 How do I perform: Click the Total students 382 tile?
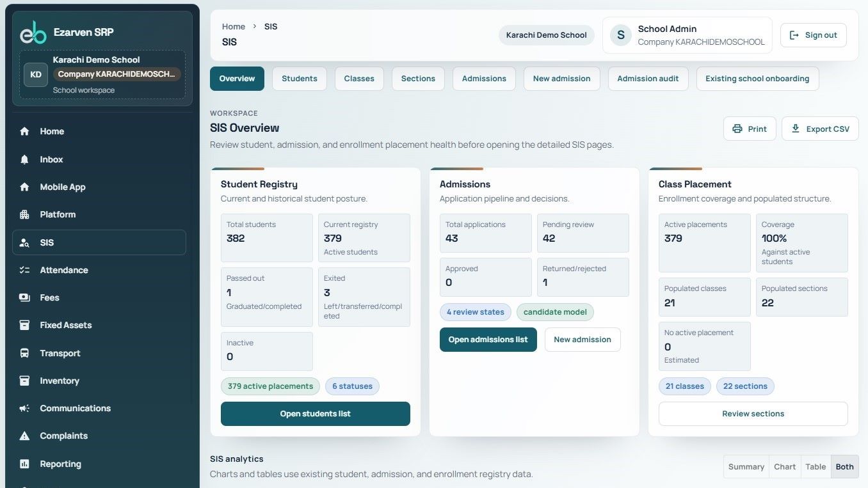pos(267,238)
